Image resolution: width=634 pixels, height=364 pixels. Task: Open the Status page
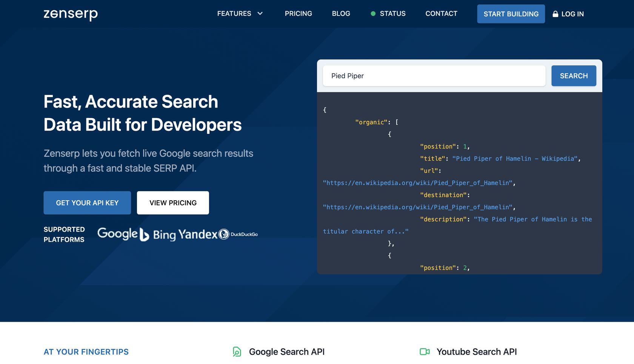pyautogui.click(x=392, y=14)
